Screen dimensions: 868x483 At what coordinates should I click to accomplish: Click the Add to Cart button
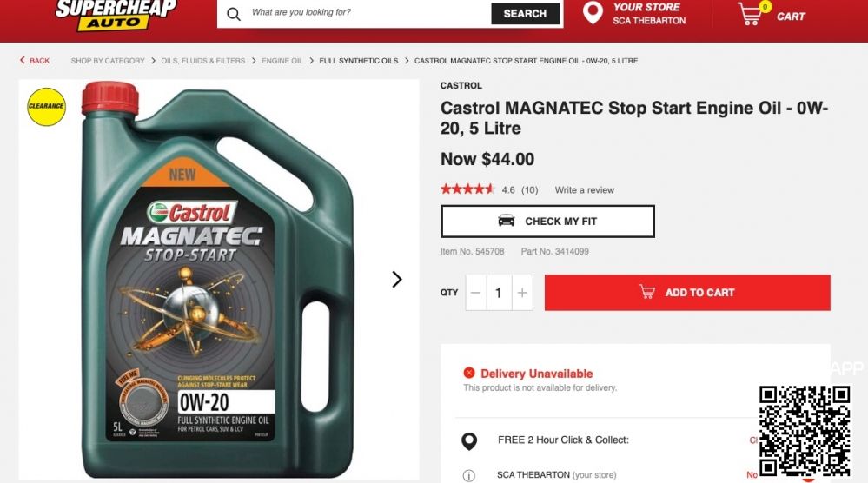pos(687,293)
